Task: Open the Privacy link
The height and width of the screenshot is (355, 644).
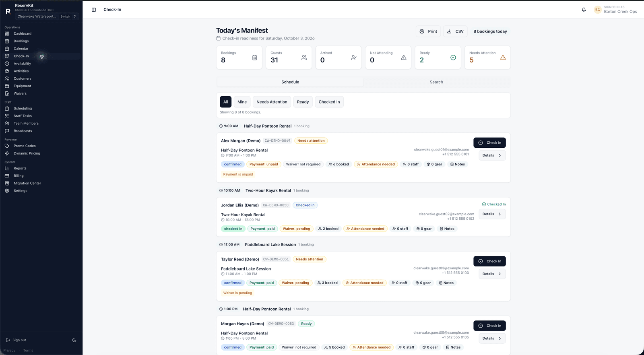Action: (x=9, y=351)
